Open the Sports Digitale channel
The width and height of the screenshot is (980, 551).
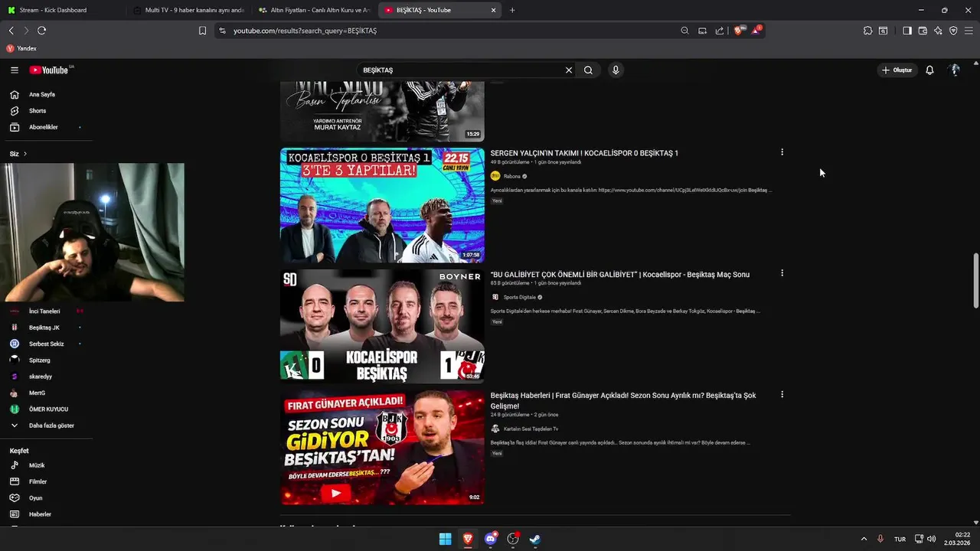pos(519,297)
